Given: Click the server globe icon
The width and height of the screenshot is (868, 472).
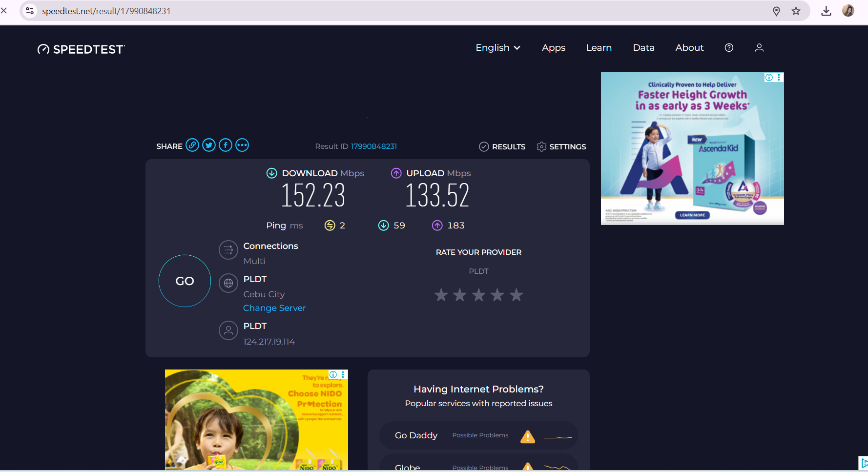Looking at the screenshot, I should (x=228, y=283).
